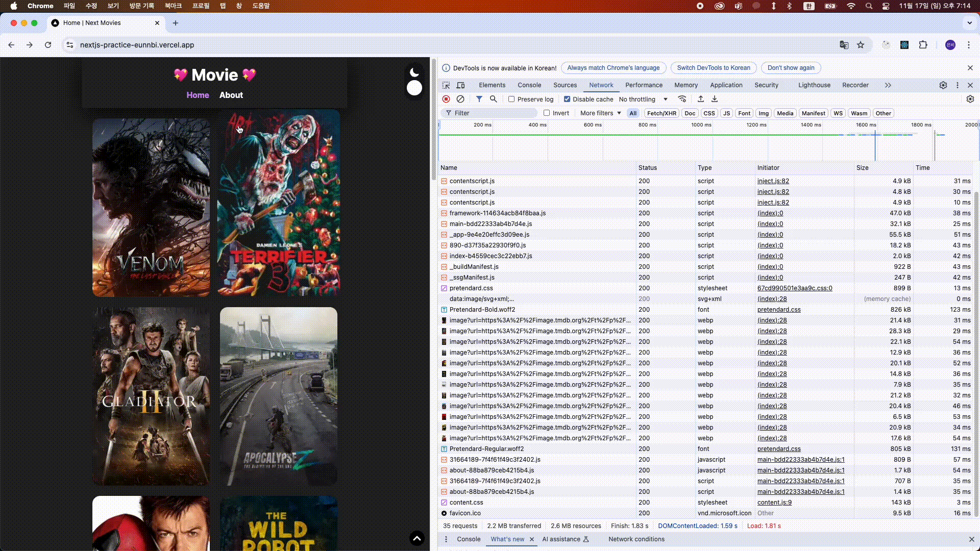Click the record network log icon
The width and height of the screenshot is (980, 551).
[446, 99]
